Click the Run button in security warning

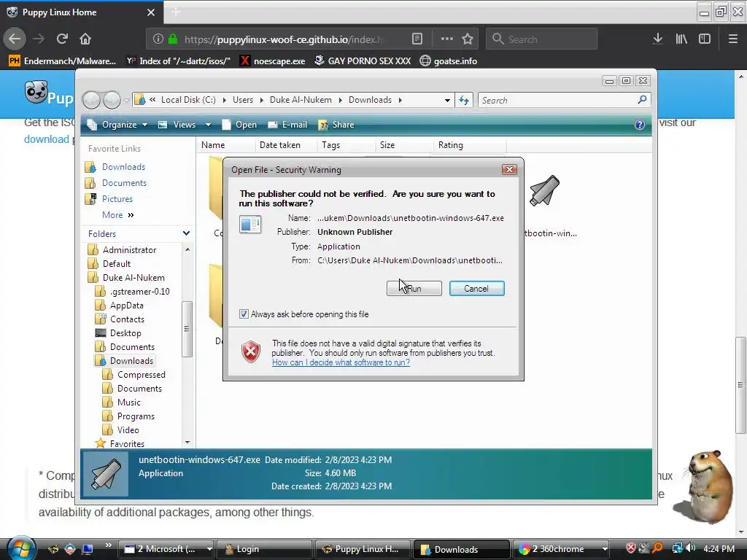(x=414, y=289)
